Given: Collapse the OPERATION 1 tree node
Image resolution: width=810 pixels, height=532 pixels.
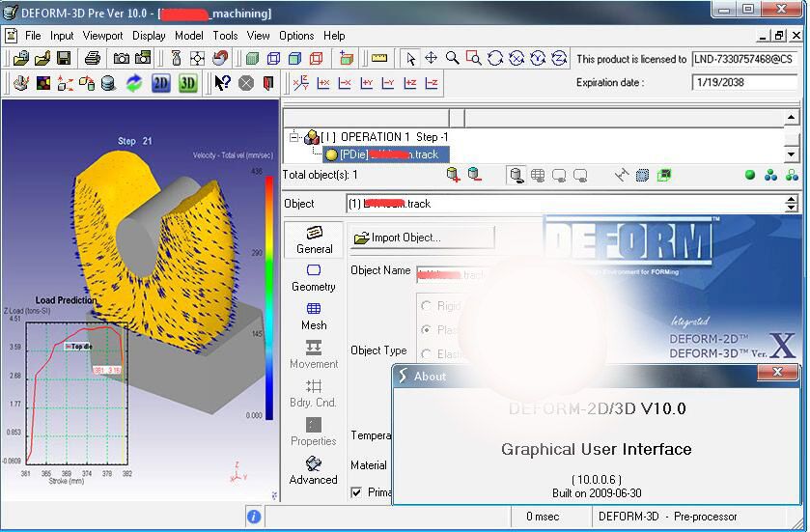Looking at the screenshot, I should (x=294, y=137).
